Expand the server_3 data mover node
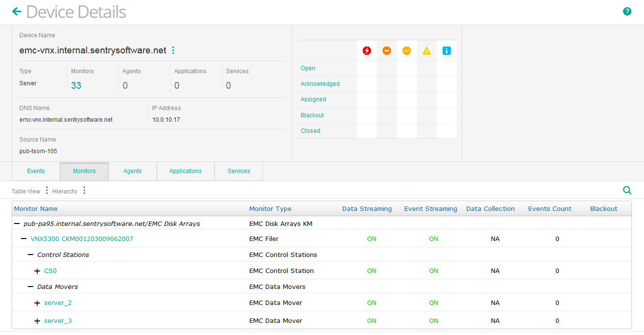Image resolution: width=644 pixels, height=335 pixels. [x=37, y=320]
